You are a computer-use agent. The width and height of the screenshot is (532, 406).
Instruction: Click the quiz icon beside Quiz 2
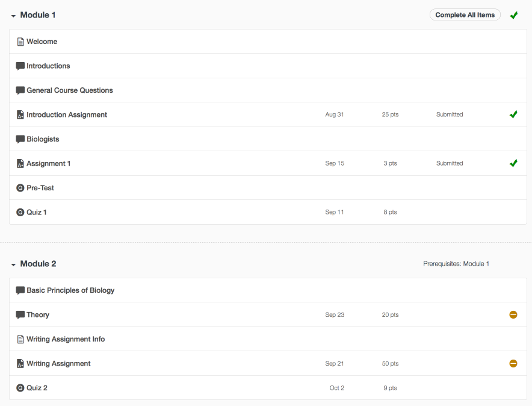pos(20,387)
